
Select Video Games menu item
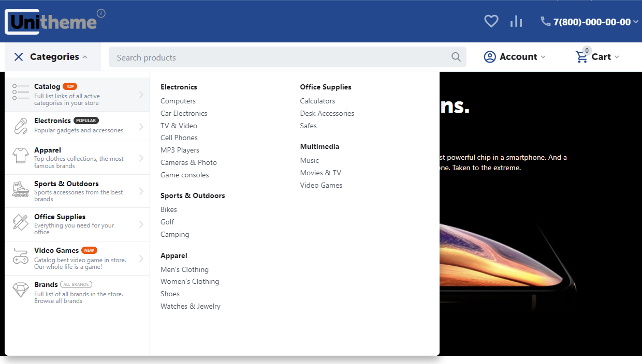[77, 258]
